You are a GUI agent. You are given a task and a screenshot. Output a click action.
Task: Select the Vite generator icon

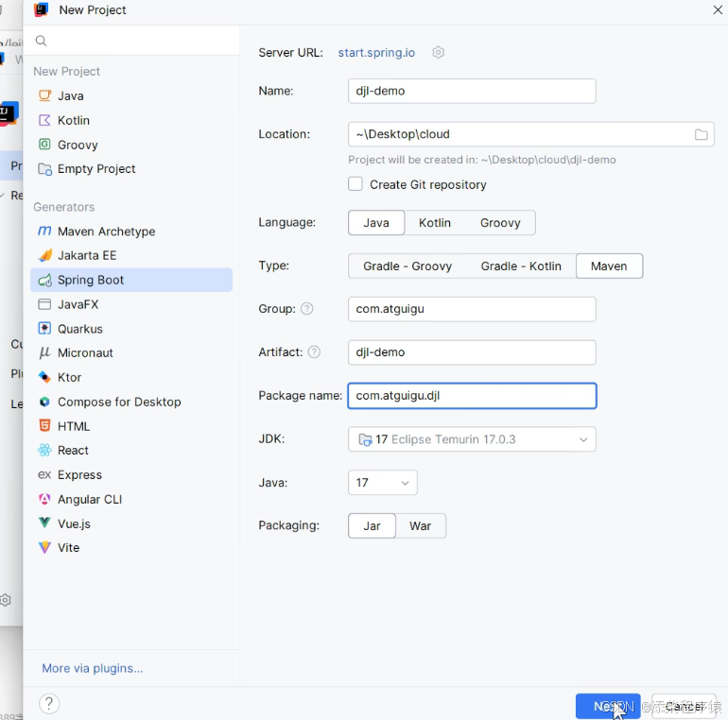(44, 547)
